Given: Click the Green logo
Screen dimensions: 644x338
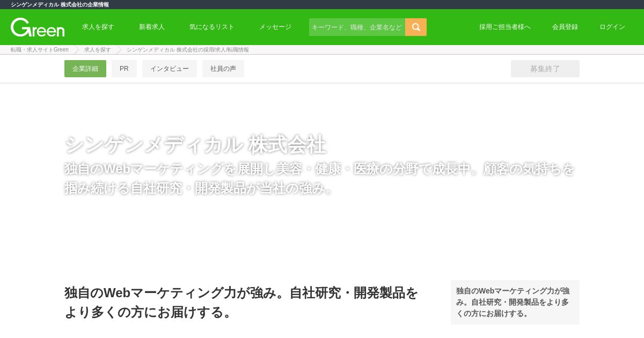Looking at the screenshot, I should tap(38, 27).
